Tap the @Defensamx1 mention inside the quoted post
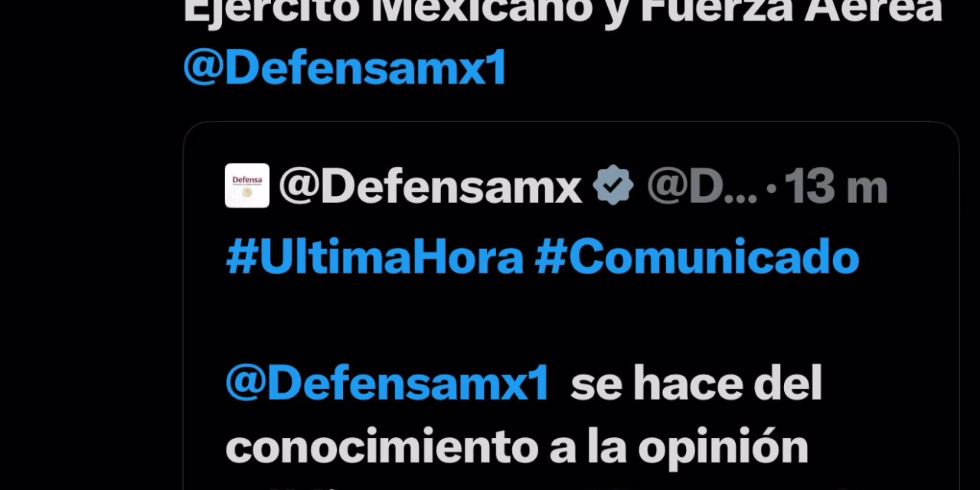 [388, 384]
